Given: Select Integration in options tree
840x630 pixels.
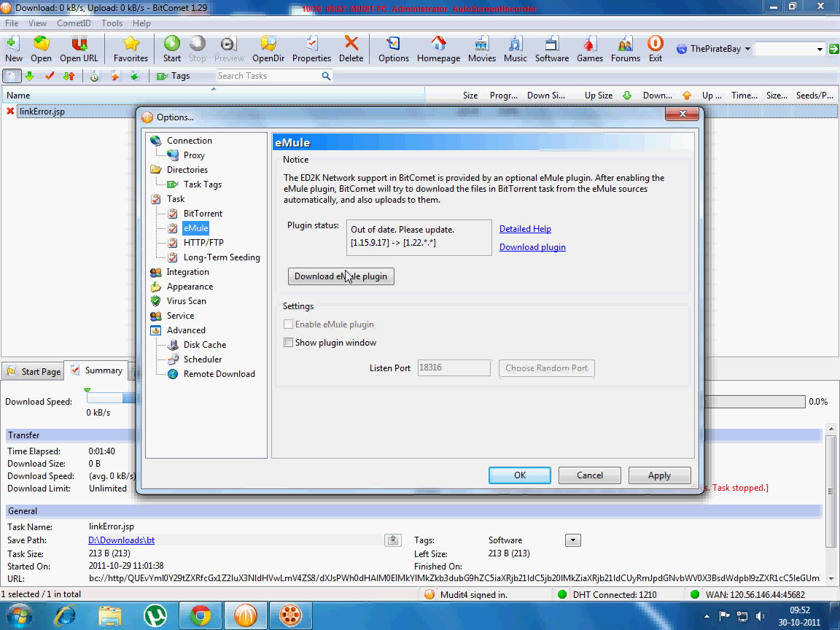Looking at the screenshot, I should [x=187, y=271].
